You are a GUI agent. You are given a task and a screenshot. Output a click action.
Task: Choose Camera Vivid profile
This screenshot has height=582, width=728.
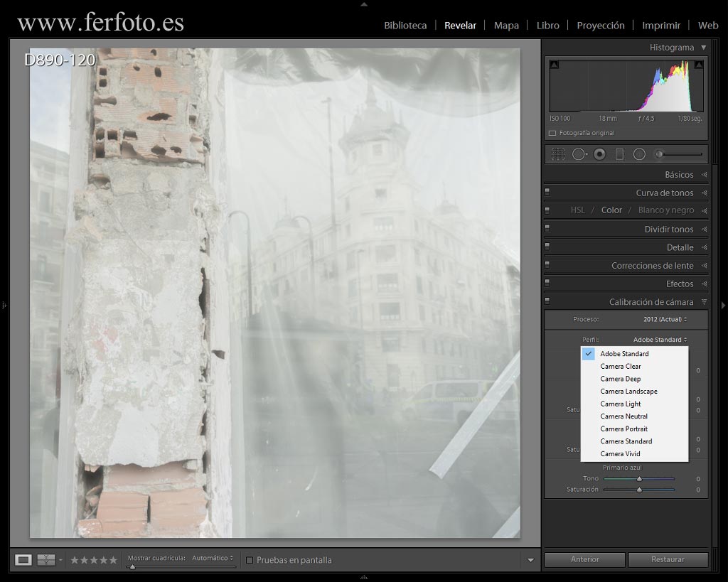634,454
